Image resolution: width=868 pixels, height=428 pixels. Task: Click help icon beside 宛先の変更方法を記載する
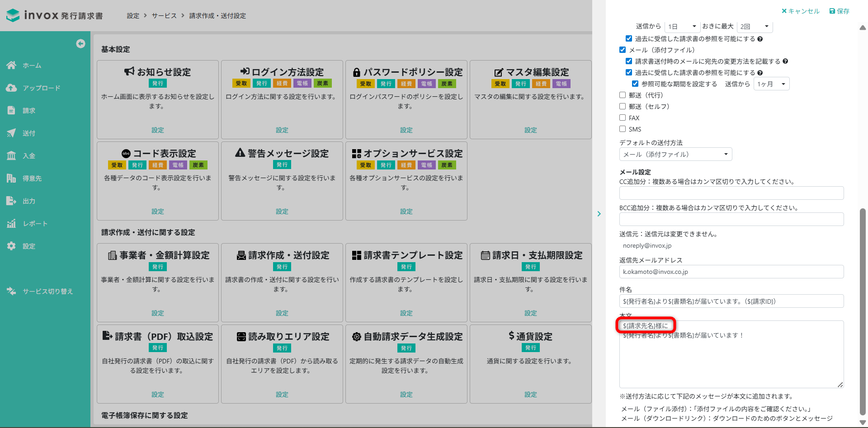click(x=785, y=61)
